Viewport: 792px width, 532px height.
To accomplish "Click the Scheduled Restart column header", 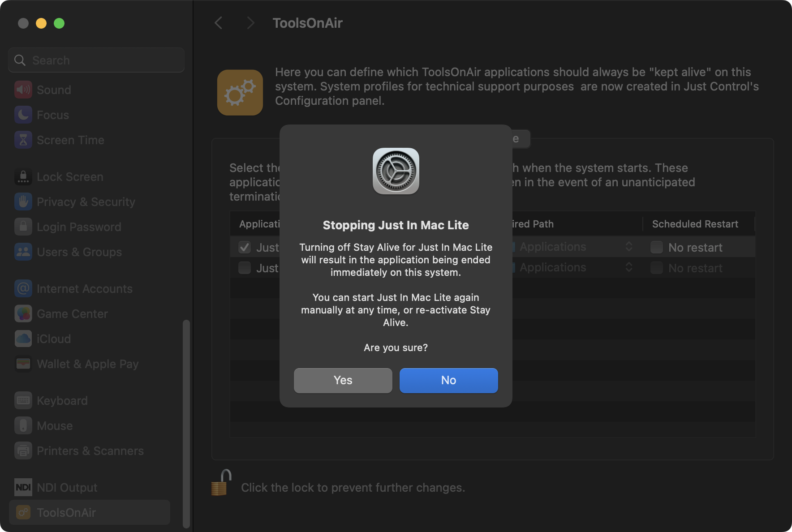I will (695, 224).
